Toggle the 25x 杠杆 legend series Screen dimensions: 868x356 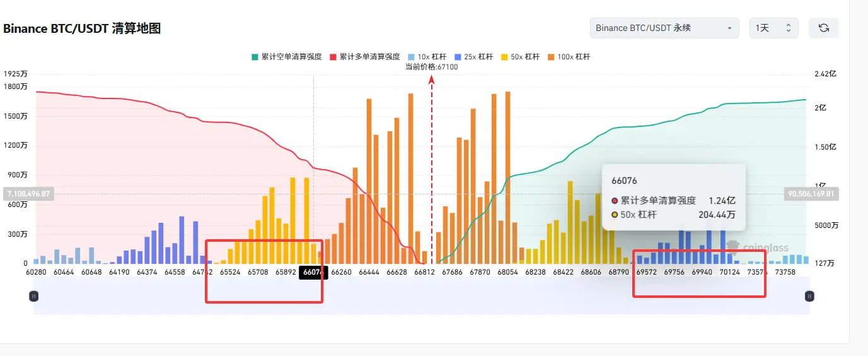(x=474, y=57)
